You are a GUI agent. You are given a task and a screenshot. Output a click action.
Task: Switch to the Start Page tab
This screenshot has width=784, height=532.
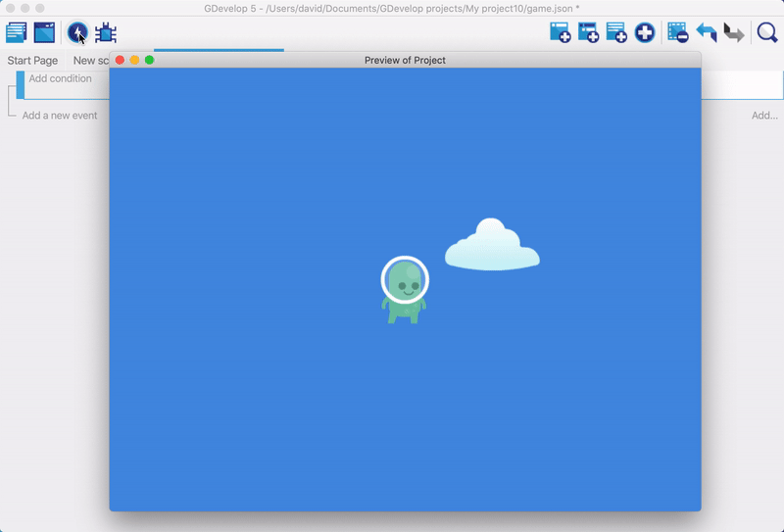click(32, 61)
